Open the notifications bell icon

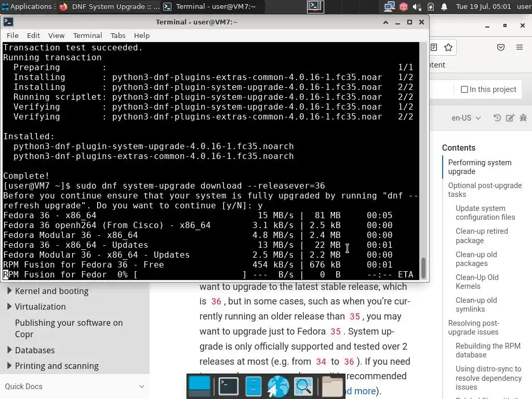(x=444, y=6)
